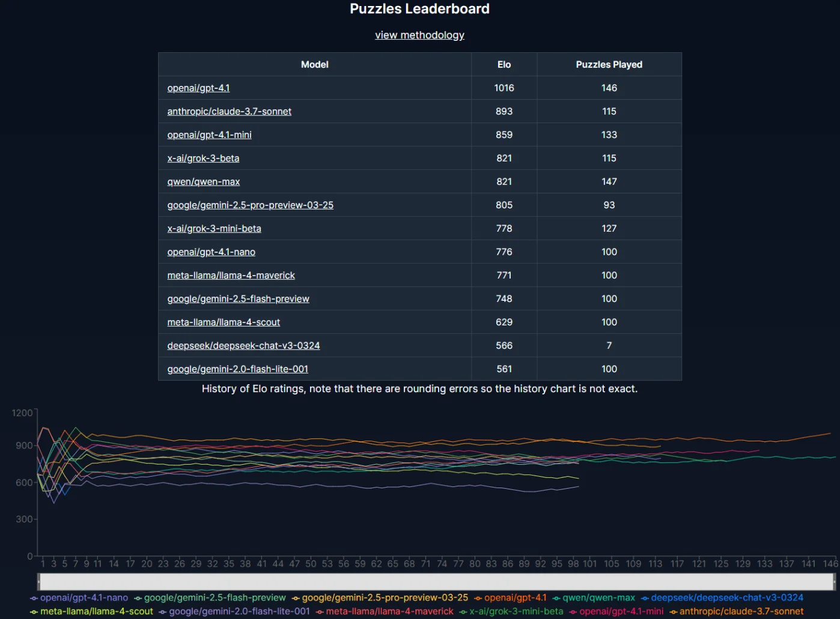Toggle google/gemini-2.0-flash-lite-001 series in chart legend

tap(234, 611)
